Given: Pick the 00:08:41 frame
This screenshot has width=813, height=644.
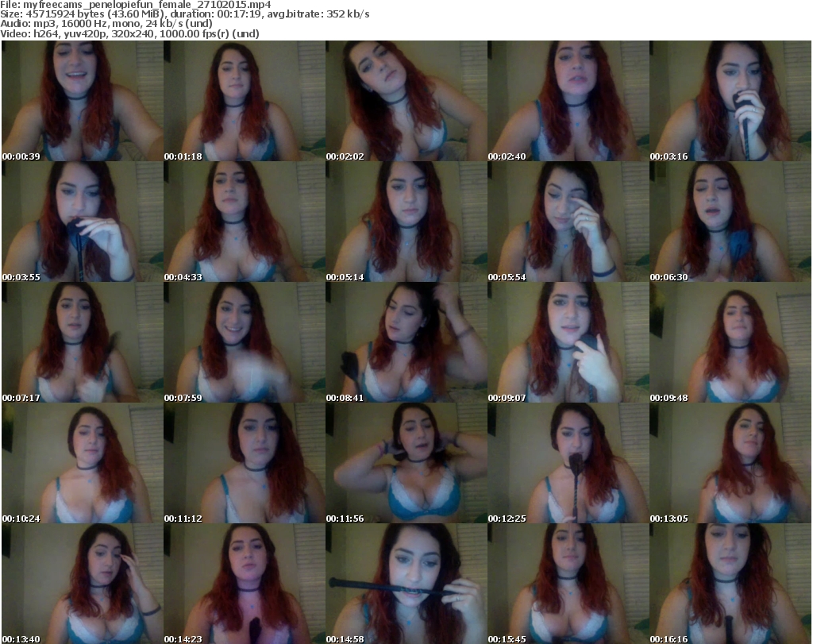Looking at the screenshot, I should 406,343.
